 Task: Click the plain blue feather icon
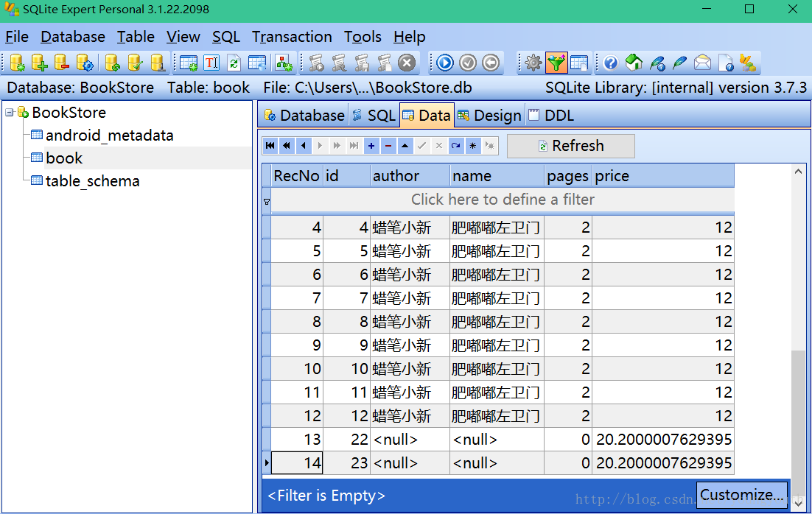pyautogui.click(x=679, y=63)
